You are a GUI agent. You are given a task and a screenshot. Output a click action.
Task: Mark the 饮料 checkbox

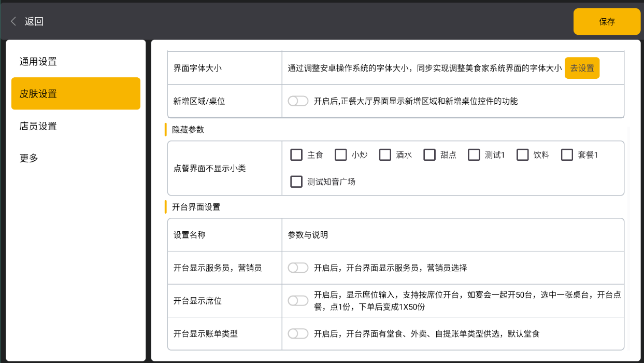click(523, 155)
